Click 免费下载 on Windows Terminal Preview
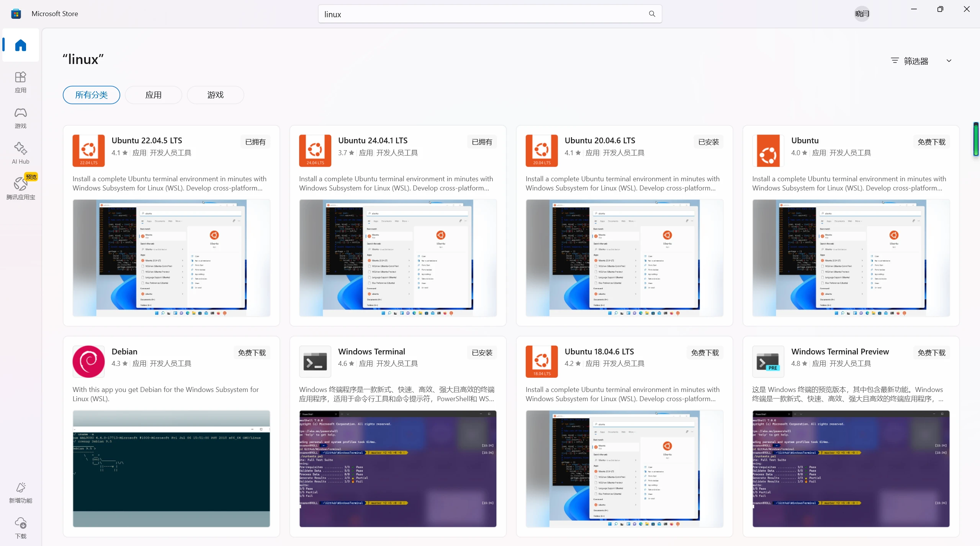 pos(931,353)
